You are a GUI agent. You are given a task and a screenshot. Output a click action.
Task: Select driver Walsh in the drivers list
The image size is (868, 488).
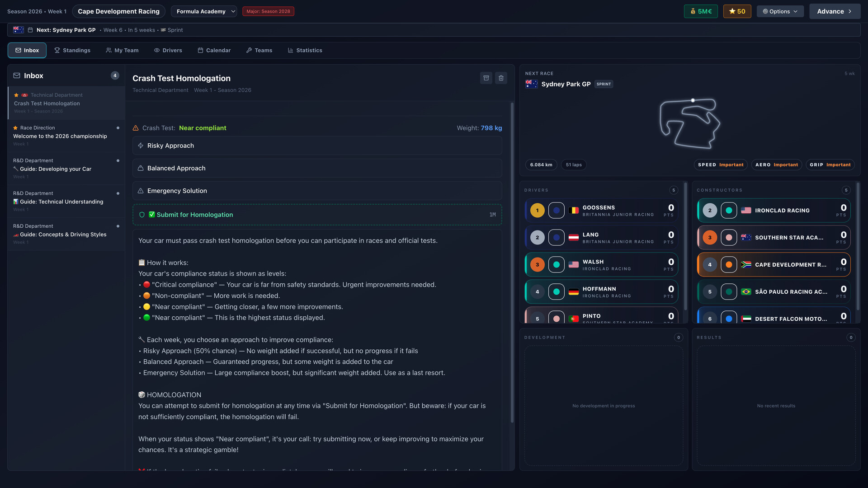point(601,264)
